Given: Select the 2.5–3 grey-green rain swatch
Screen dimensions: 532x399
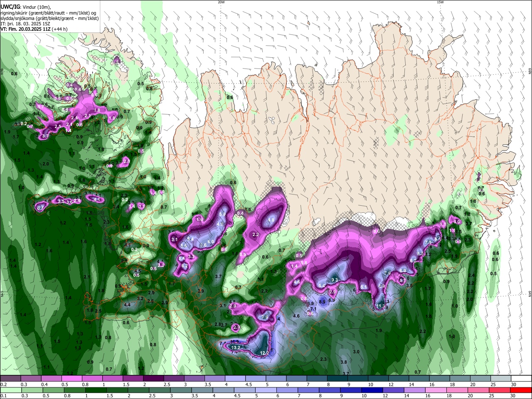Looking at the screenshot, I should [x=160, y=390].
